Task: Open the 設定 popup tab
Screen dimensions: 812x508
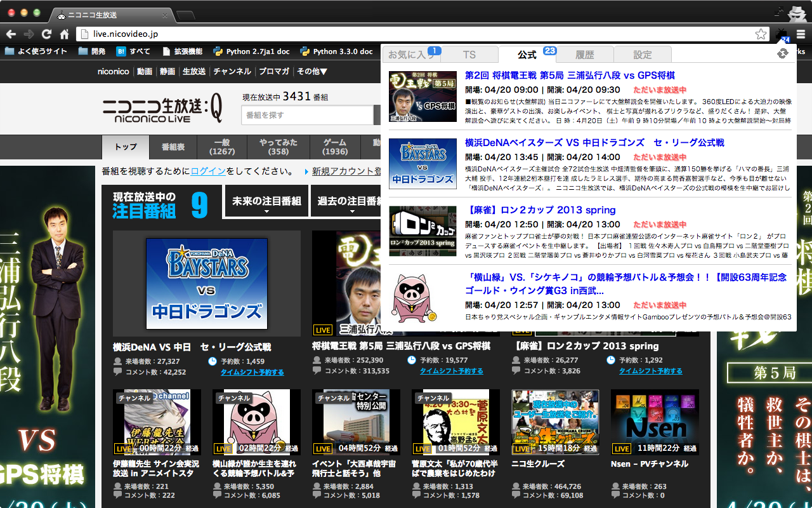Action: tap(642, 55)
